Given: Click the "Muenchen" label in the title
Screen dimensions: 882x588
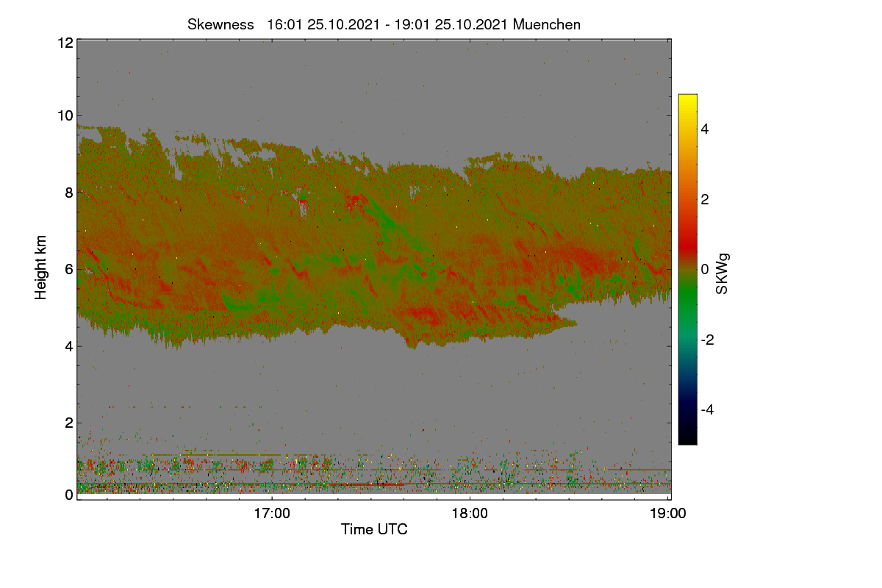Looking at the screenshot, I should pos(547,24).
